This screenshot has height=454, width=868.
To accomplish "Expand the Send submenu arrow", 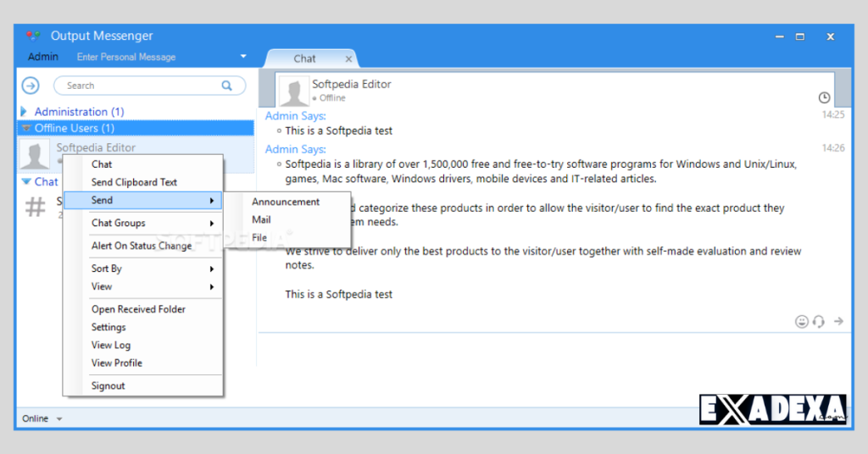I will pos(212,201).
